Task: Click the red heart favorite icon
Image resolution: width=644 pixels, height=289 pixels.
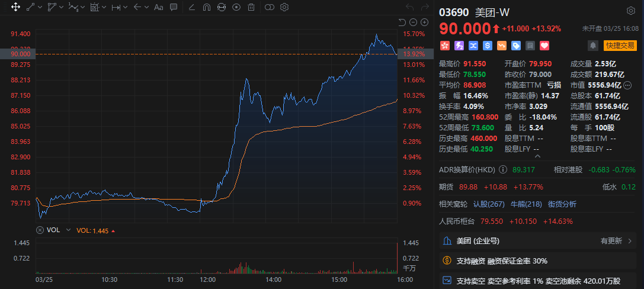Action: [544, 45]
